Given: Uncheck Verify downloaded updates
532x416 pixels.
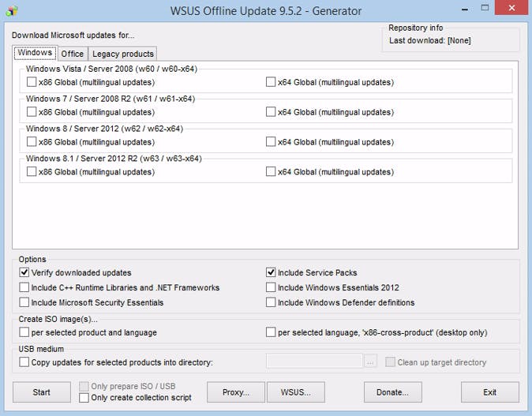Looking at the screenshot, I should (x=24, y=272).
